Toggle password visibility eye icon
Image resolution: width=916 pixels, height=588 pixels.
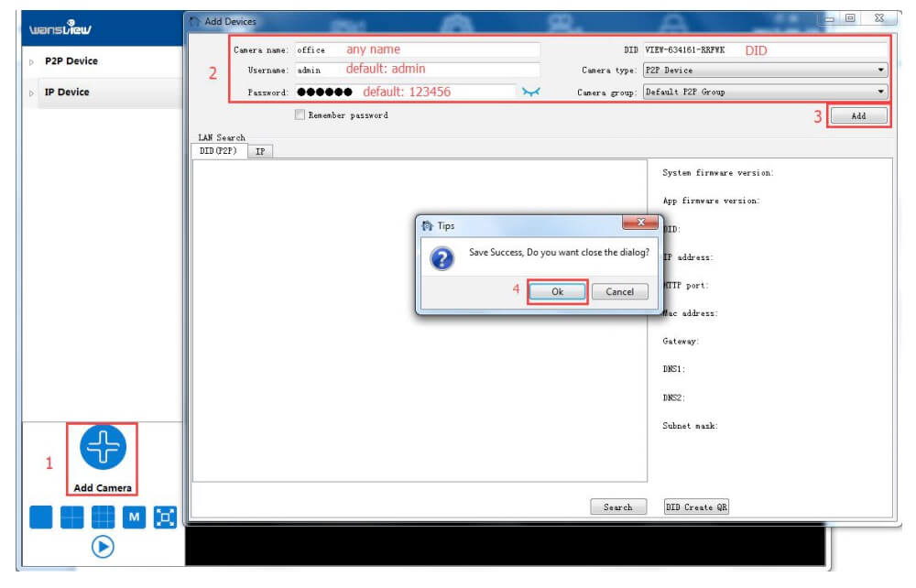[x=531, y=92]
